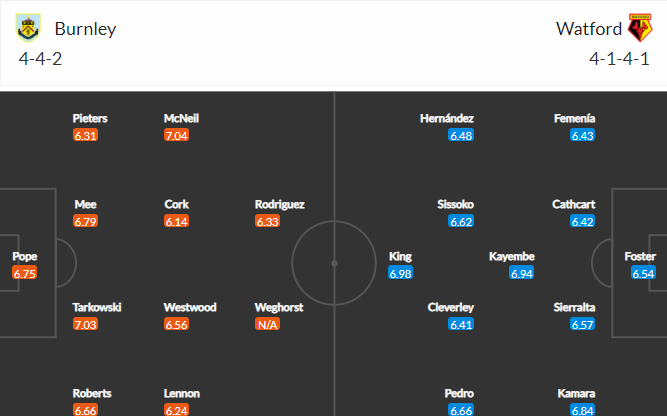Select King's 6.98 rating badge
The image size is (667, 416).
tap(400, 274)
